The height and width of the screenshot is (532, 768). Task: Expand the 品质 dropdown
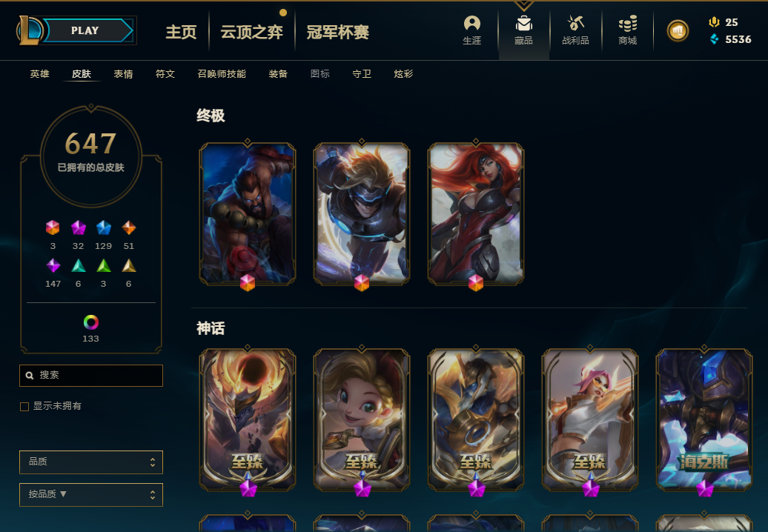[91, 462]
